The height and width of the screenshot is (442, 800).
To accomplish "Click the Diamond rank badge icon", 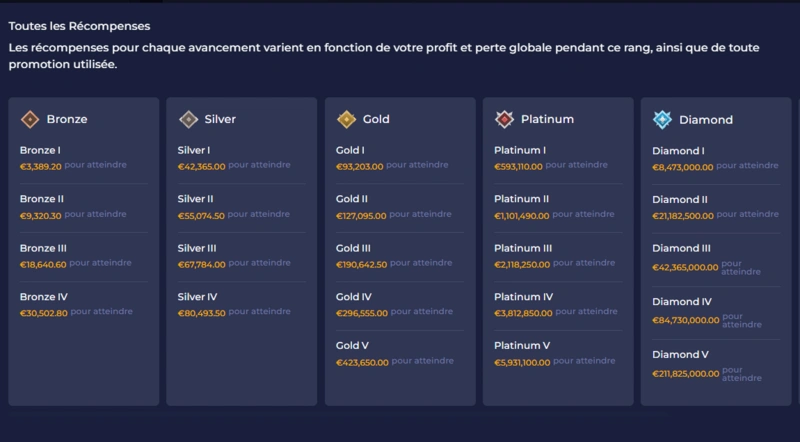I will [662, 119].
